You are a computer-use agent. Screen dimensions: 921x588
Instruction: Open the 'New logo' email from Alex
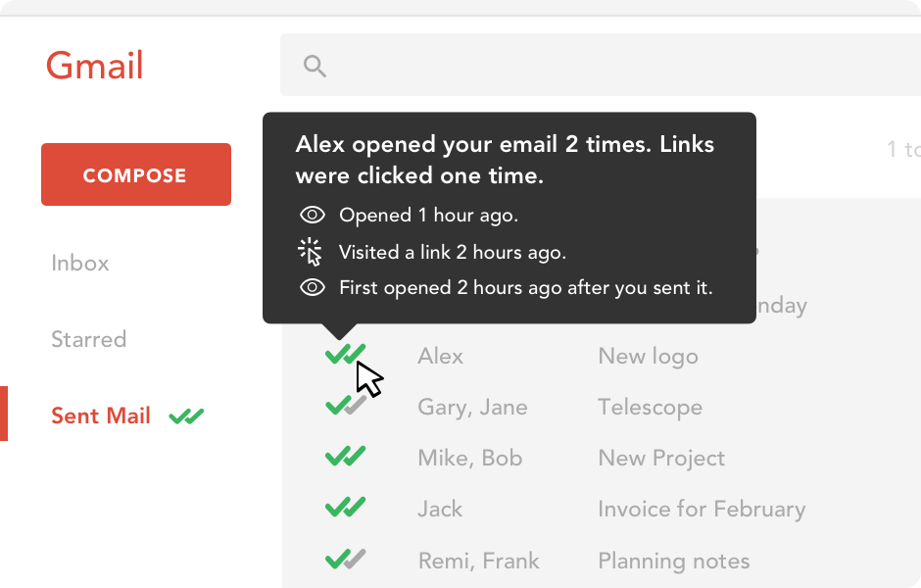point(648,356)
